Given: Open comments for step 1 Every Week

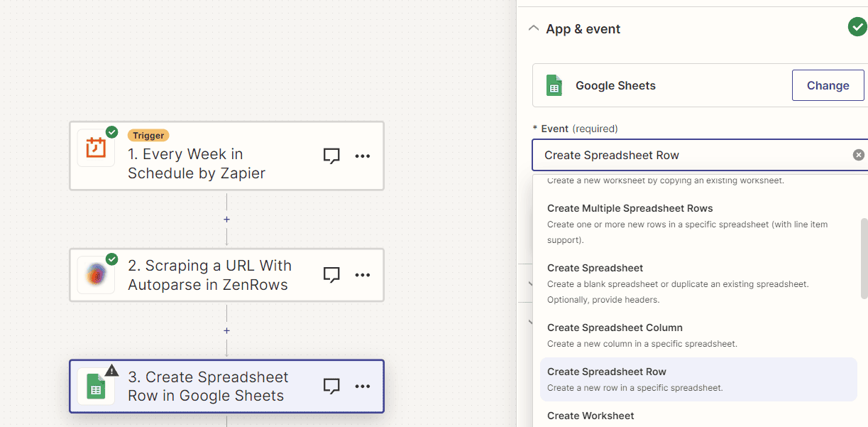Looking at the screenshot, I should [x=331, y=156].
